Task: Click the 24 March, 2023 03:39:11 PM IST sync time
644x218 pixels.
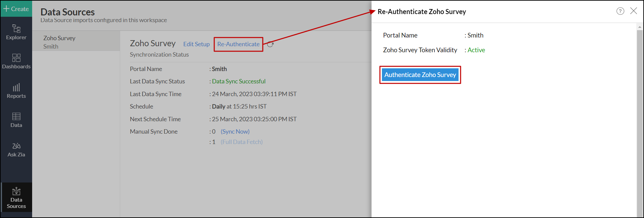Action: [x=254, y=94]
